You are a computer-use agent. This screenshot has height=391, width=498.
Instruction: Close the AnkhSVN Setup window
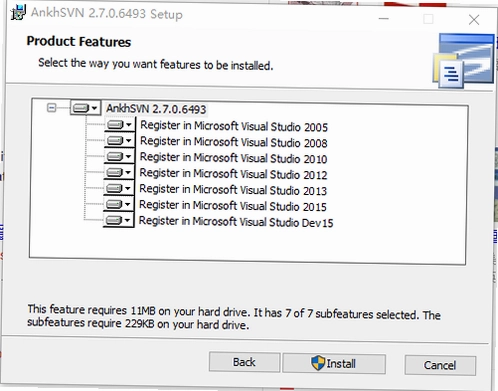(474, 20)
